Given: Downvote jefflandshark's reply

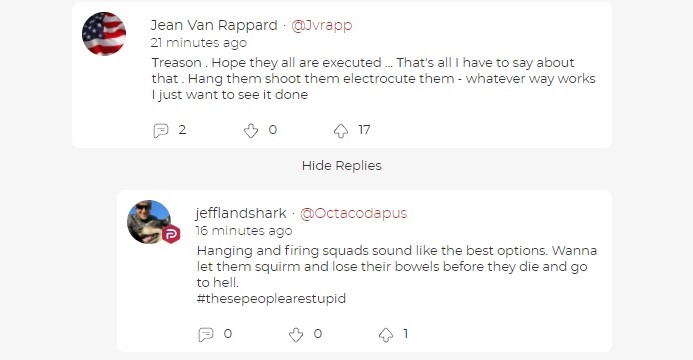Looking at the screenshot, I should (x=296, y=334).
